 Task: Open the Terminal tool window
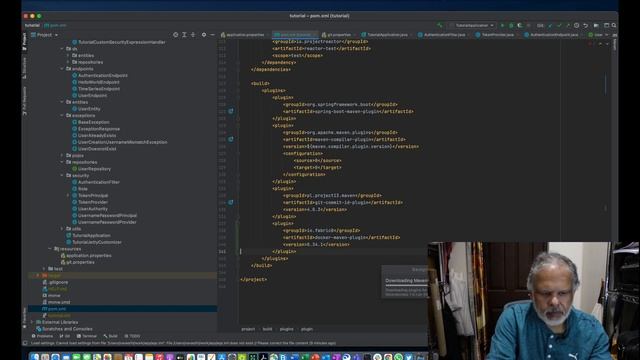pyautogui.click(x=87, y=336)
